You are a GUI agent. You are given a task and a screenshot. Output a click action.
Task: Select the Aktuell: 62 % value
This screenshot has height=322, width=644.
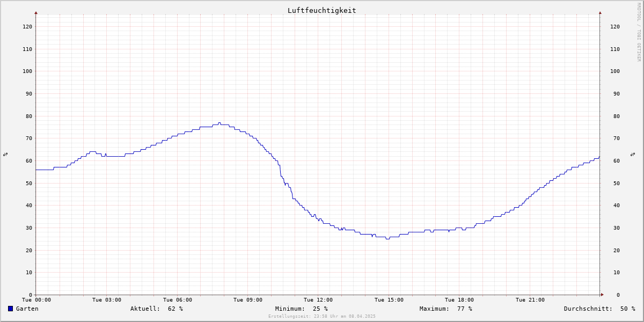(x=157, y=309)
